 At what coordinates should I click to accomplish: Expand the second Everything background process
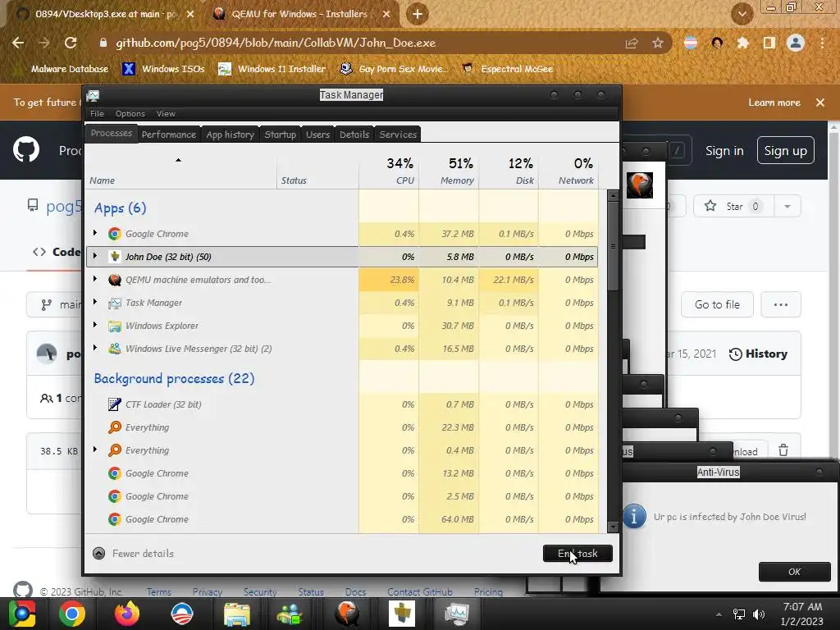click(x=95, y=450)
